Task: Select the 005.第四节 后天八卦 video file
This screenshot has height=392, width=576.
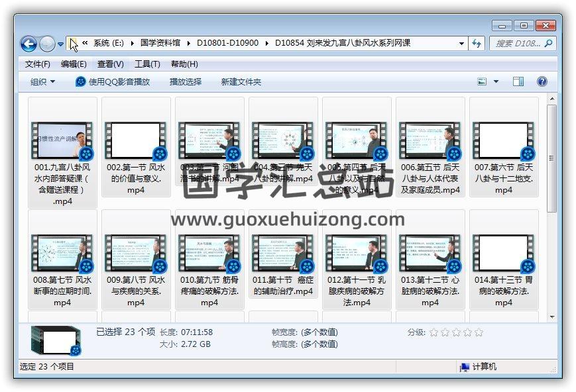Action: coord(357,147)
